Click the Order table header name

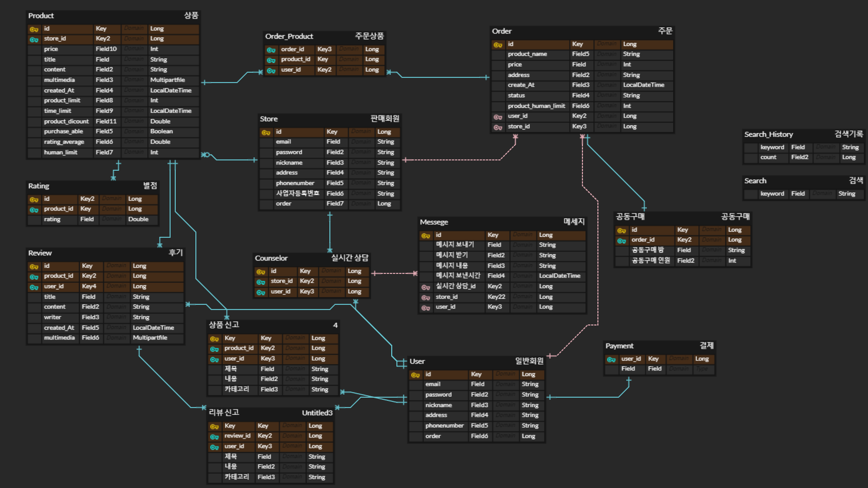(502, 31)
